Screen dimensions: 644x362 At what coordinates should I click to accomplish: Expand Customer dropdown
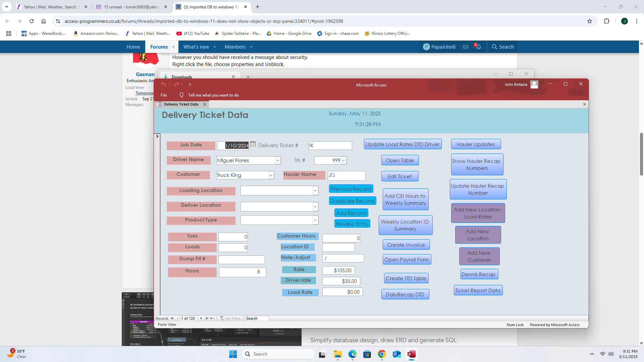coord(271,175)
